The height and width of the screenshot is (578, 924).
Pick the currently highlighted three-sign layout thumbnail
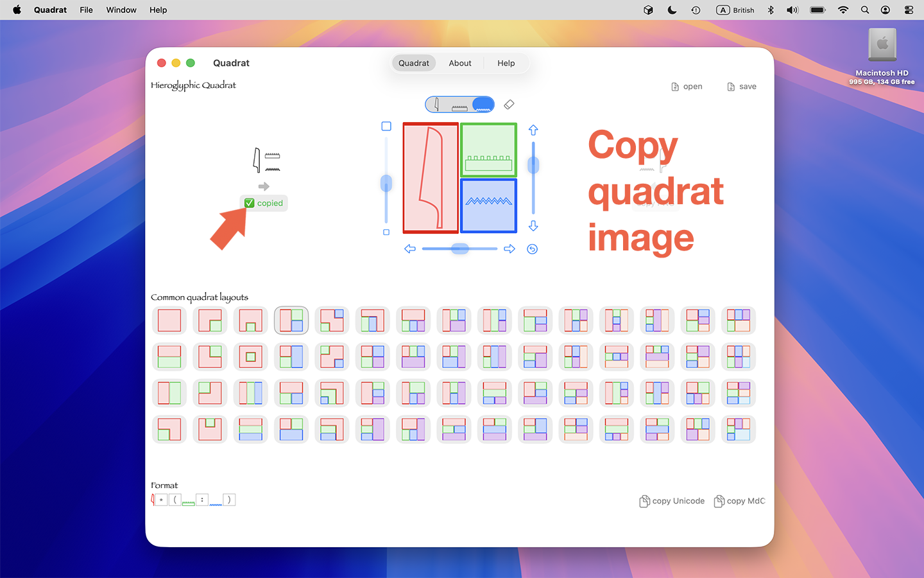(291, 320)
